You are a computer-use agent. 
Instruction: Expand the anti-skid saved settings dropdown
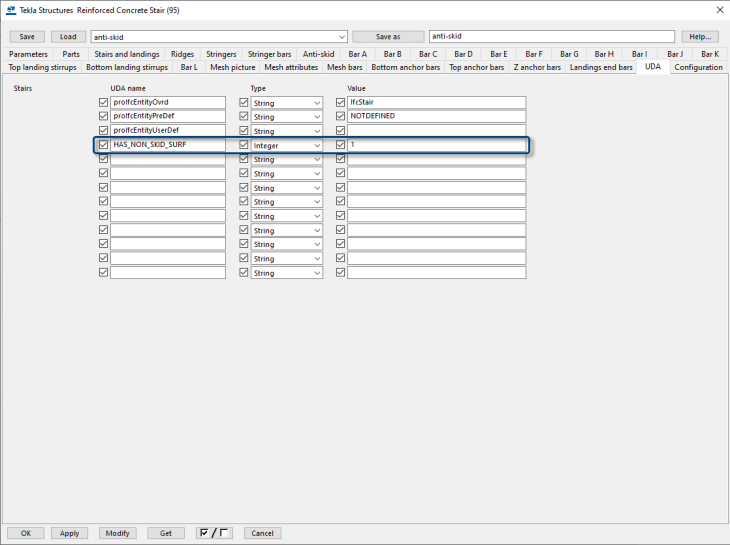(x=341, y=37)
